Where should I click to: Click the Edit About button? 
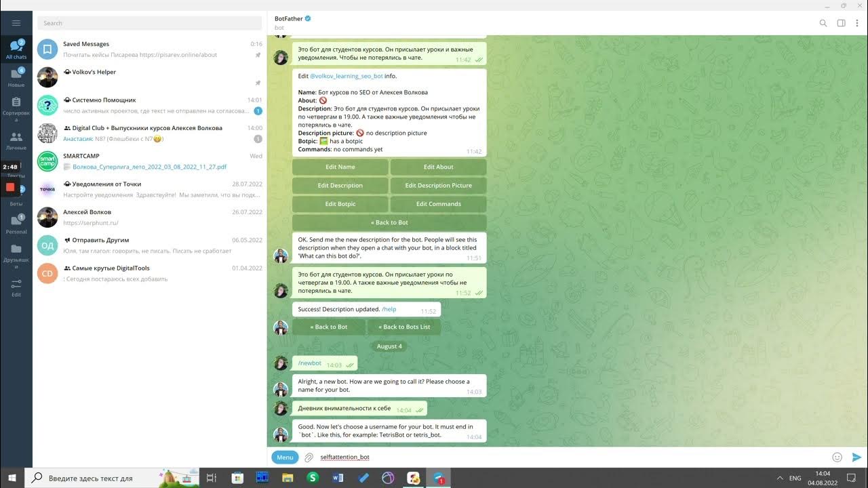[439, 167]
